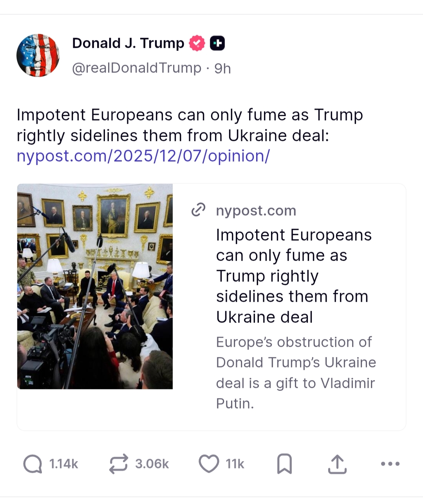
Task: Open the Donald J. Trump display name
Action: [x=128, y=43]
